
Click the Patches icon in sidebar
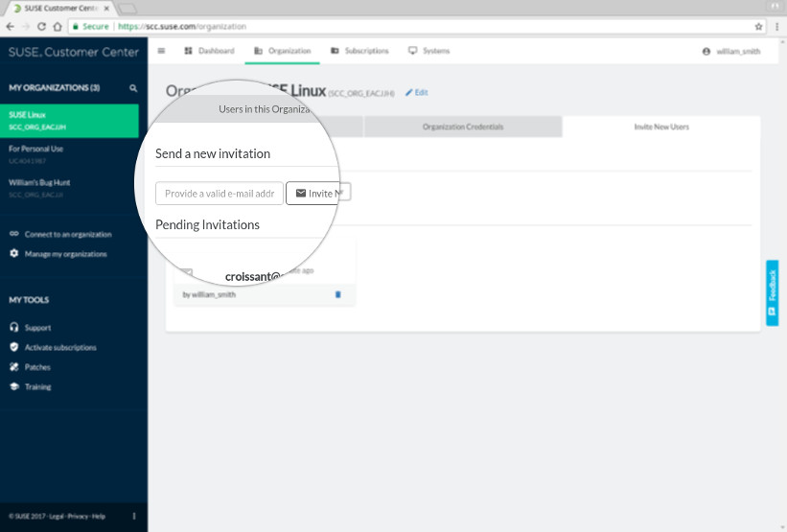coord(14,367)
